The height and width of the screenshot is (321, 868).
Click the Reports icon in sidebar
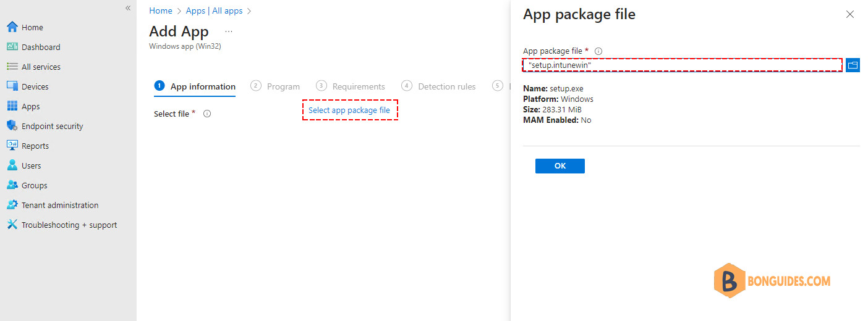point(12,146)
